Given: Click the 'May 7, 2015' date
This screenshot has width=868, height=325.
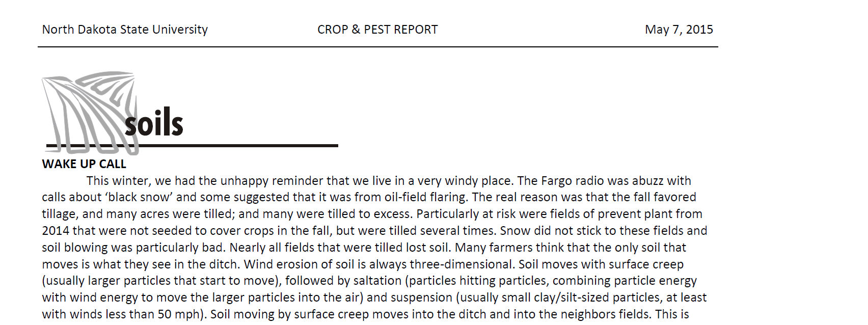Looking at the screenshot, I should tap(679, 30).
